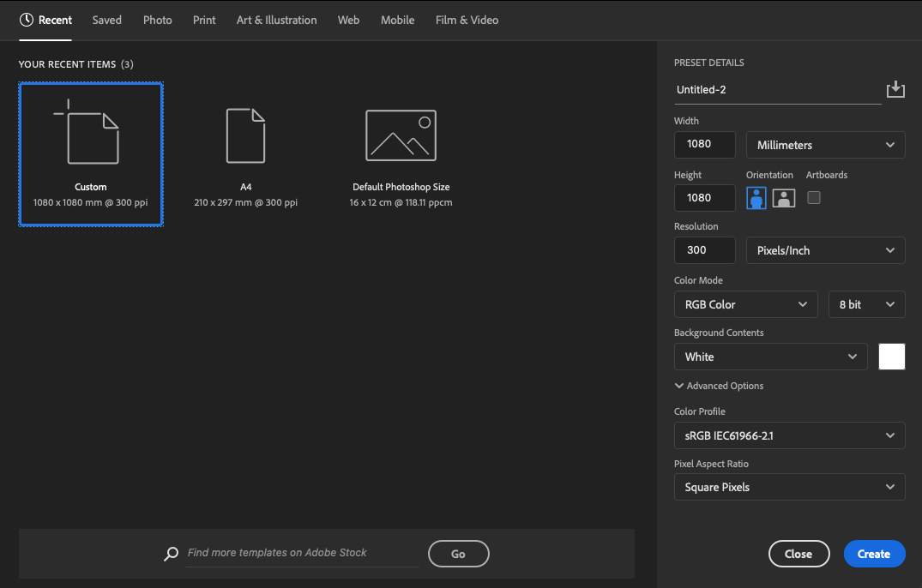Pick Default Photoshop Size preset icon
This screenshot has width=922, height=588.
tap(401, 135)
